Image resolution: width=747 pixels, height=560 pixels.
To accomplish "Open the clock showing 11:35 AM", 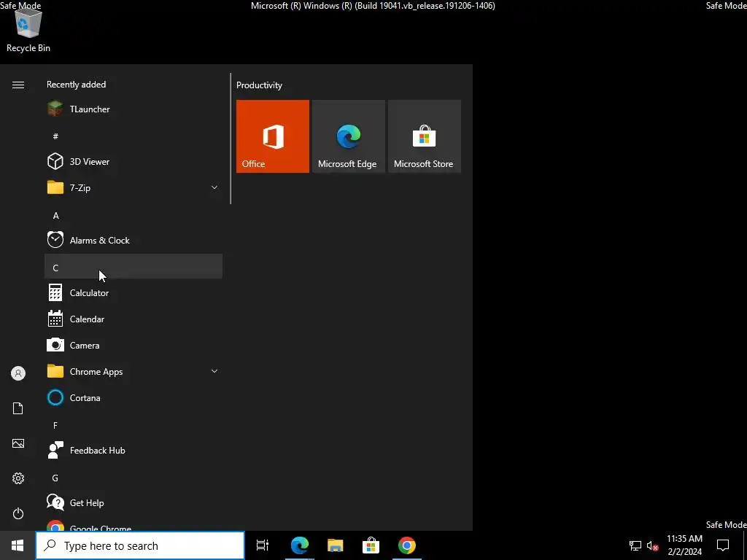I will coord(684,545).
